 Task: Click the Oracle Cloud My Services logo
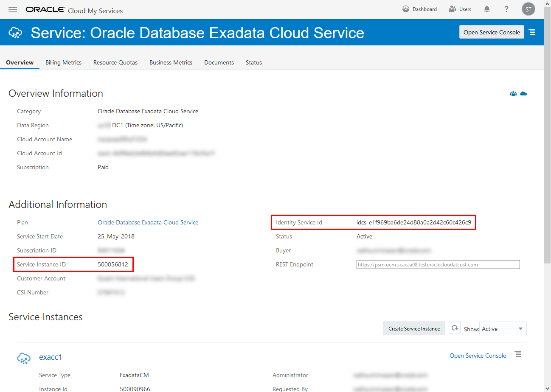(74, 10)
